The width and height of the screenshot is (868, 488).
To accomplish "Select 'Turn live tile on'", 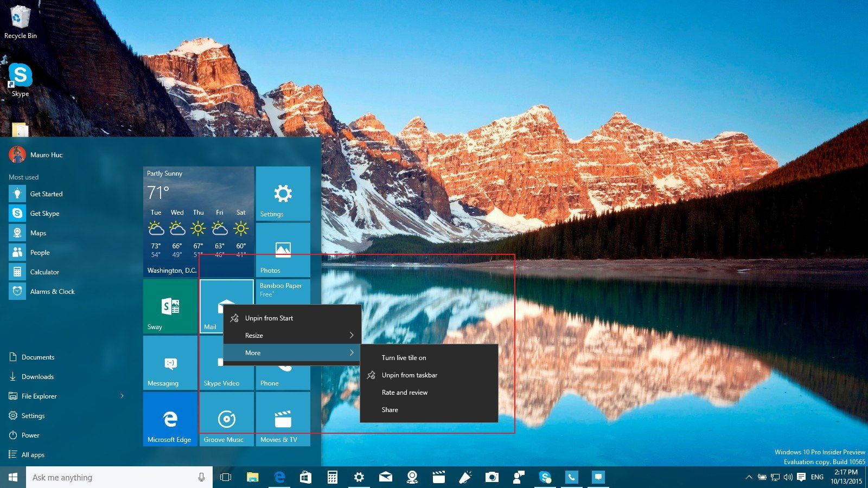I will coord(404,357).
